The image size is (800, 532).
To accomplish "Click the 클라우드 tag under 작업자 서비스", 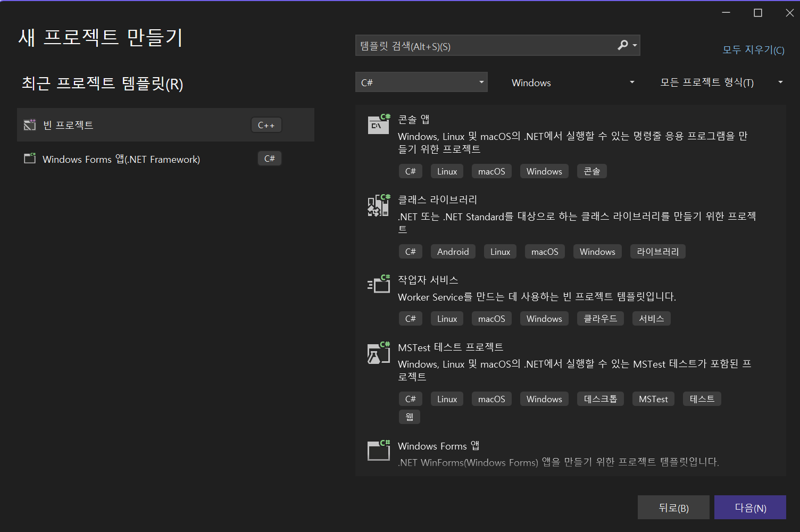I will tap(601, 319).
